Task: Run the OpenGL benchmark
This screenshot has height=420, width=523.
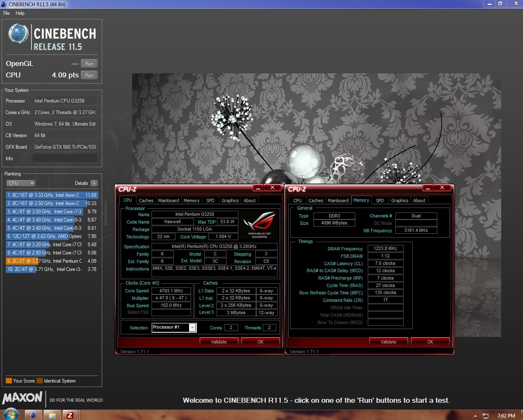Action: (89, 64)
